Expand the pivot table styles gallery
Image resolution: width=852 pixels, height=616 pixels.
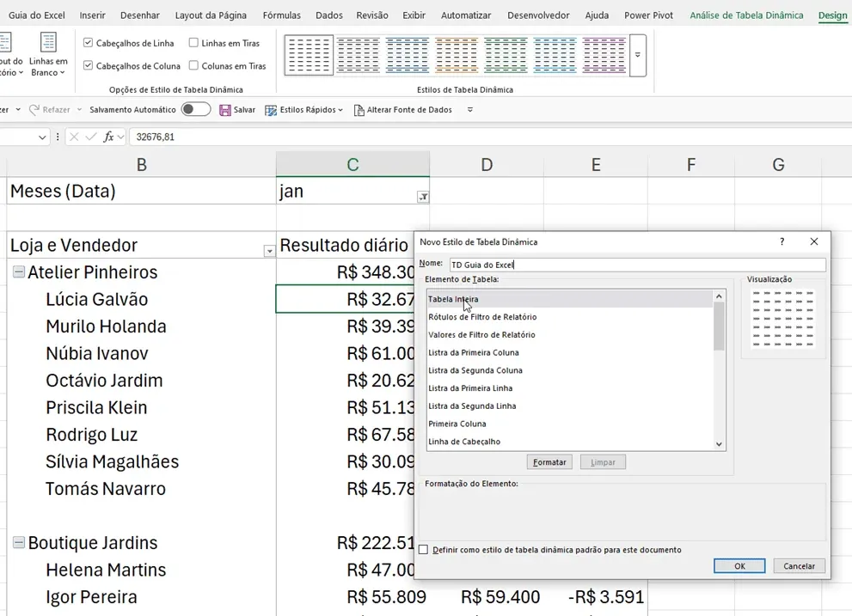638,55
